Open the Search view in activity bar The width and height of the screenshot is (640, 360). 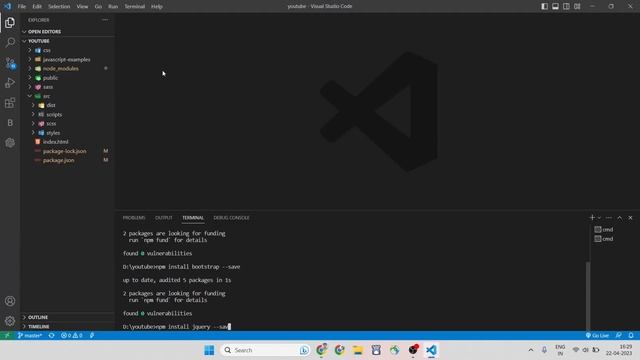pos(10,42)
